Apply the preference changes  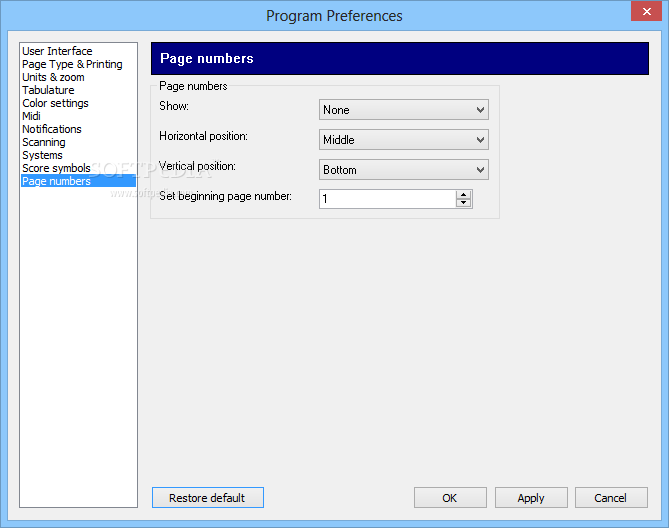531,498
